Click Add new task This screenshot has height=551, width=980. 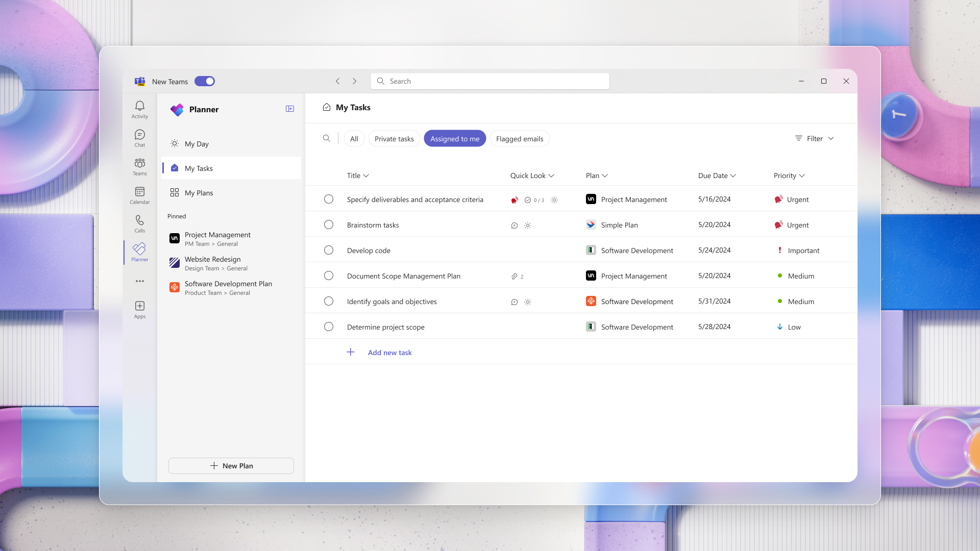pos(389,352)
